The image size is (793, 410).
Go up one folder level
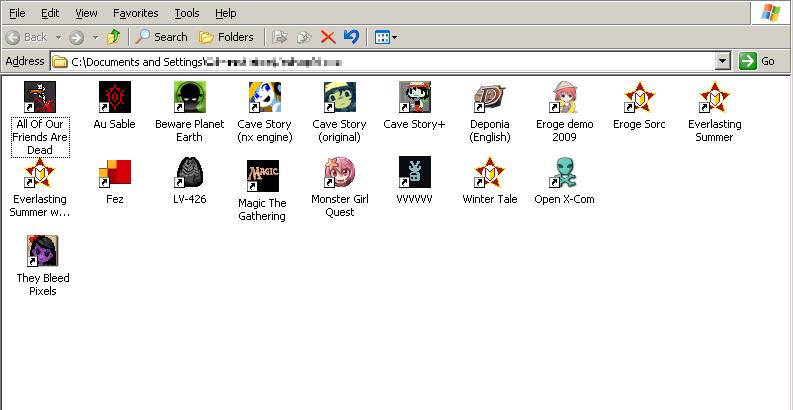click(114, 37)
